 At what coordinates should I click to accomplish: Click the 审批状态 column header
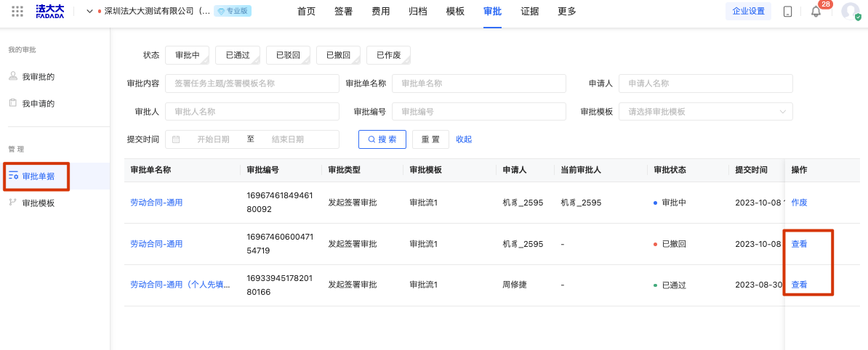point(670,171)
